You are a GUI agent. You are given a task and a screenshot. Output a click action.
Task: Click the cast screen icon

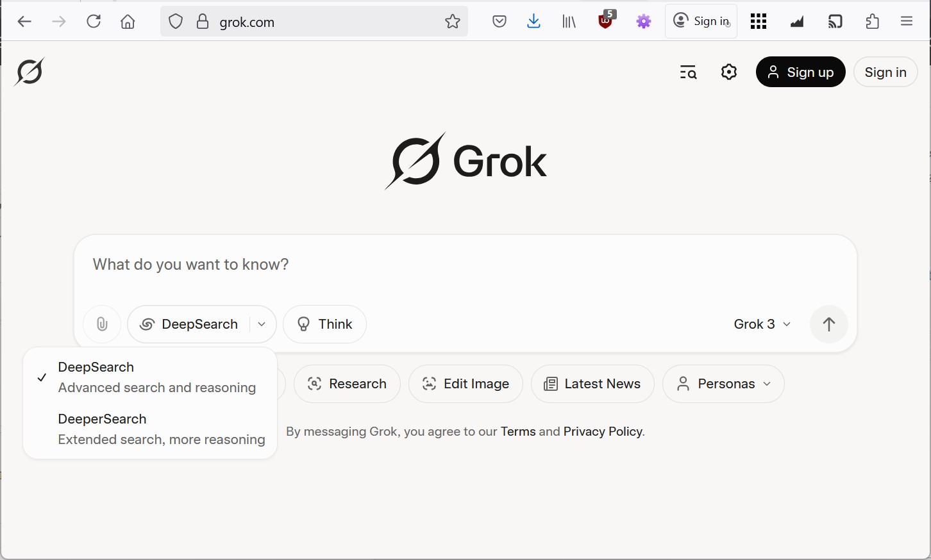[x=835, y=22]
